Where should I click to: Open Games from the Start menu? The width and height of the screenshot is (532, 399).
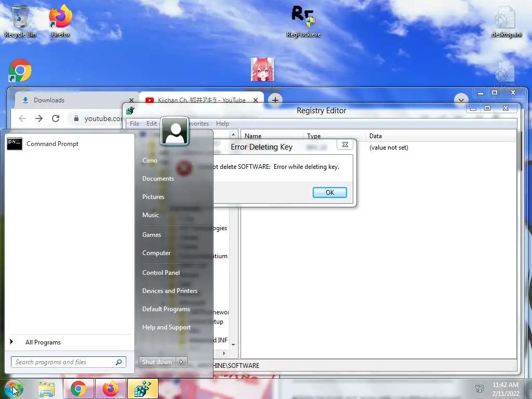[x=152, y=235]
